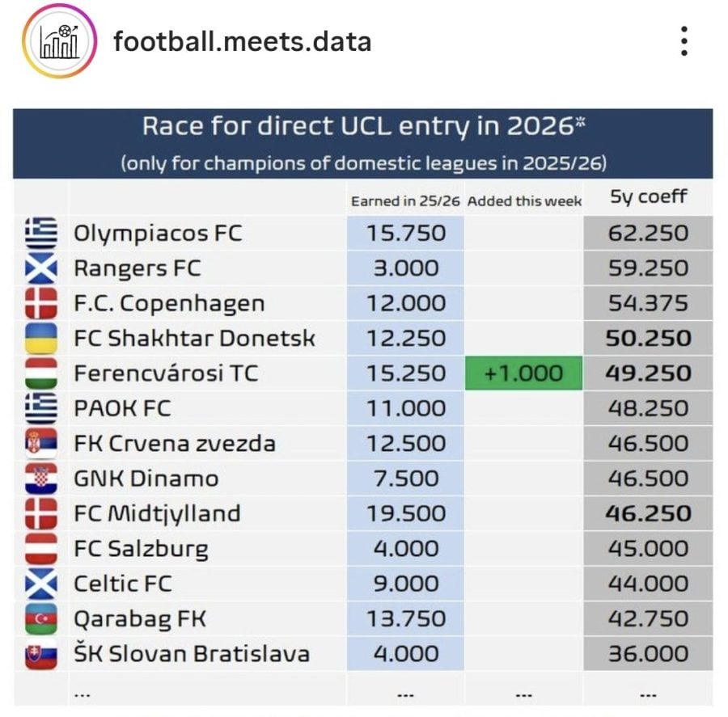Click the table title "Race for direct UCL entry"
Viewport: 728px width, 717px height.
pos(362,127)
